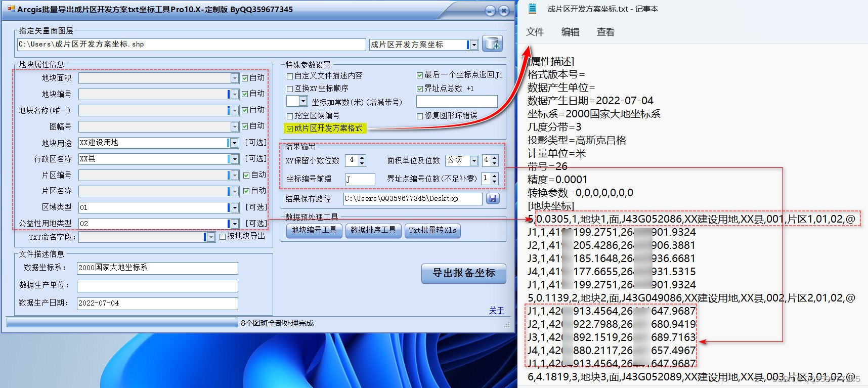
Task: Click status text 8个图斑全部处理完成
Action: [x=277, y=323]
